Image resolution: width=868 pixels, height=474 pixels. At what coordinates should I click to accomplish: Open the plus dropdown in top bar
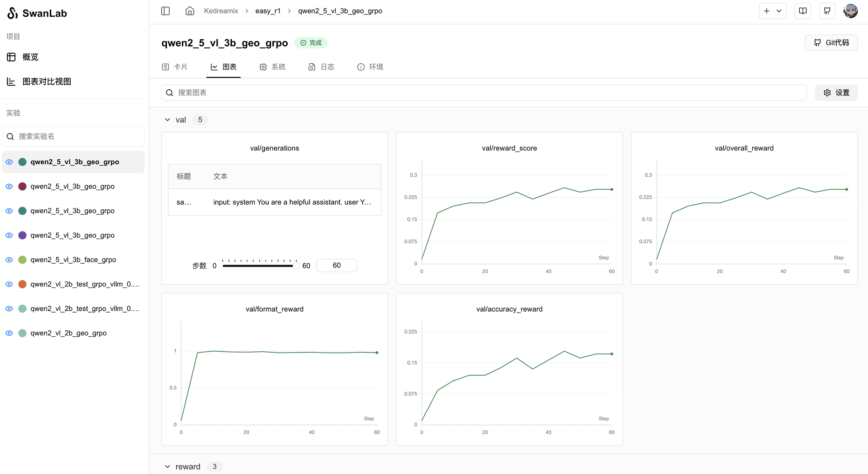pos(773,11)
